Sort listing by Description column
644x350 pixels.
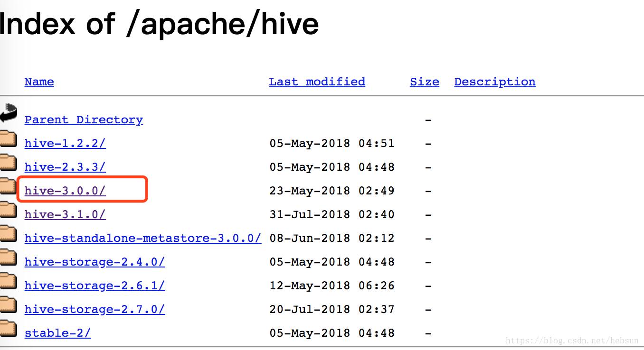495,82
